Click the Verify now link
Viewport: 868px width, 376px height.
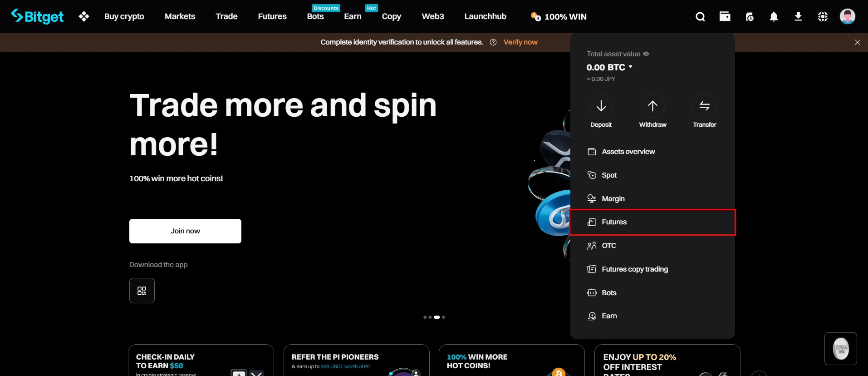[520, 42]
